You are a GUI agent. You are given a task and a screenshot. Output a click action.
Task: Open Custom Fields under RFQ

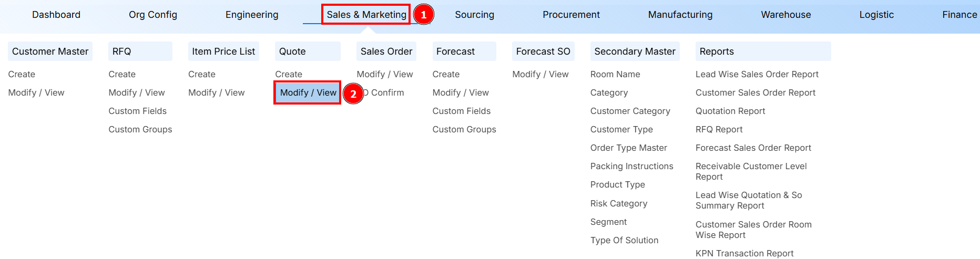137,111
